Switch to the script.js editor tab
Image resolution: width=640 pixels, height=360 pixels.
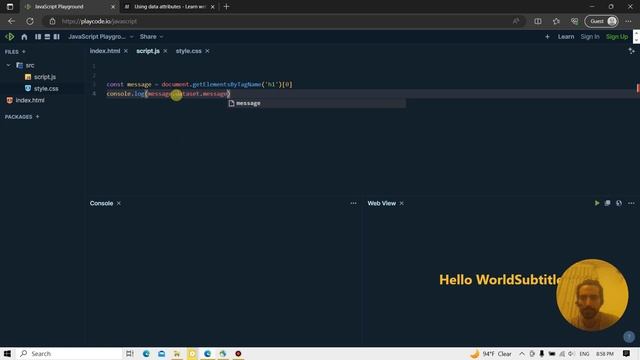coord(148,51)
